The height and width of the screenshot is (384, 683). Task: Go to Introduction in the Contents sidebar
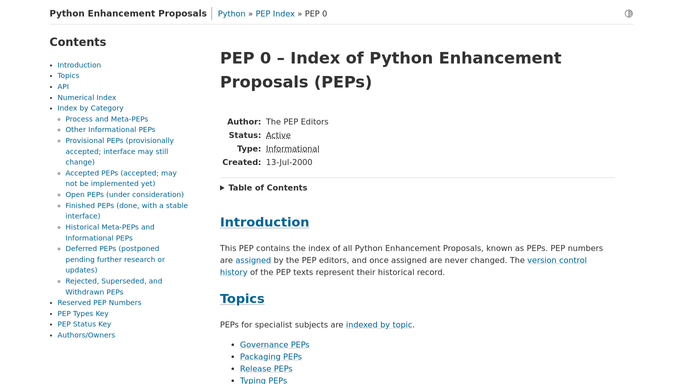79,65
